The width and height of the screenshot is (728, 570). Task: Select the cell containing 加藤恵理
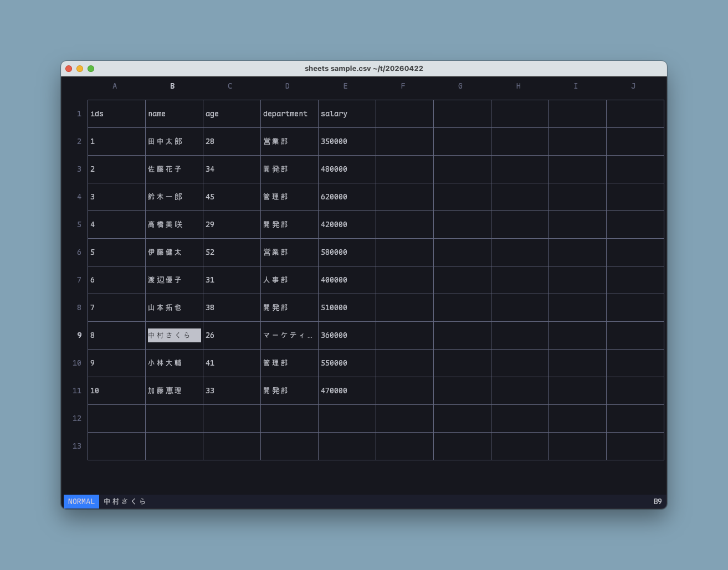tap(165, 391)
